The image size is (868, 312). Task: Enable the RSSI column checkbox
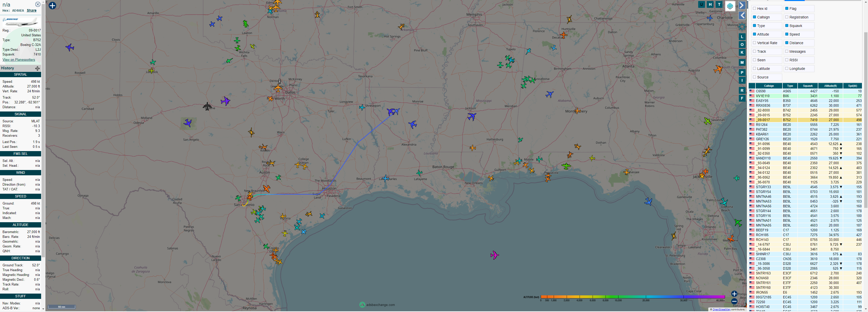click(x=787, y=60)
